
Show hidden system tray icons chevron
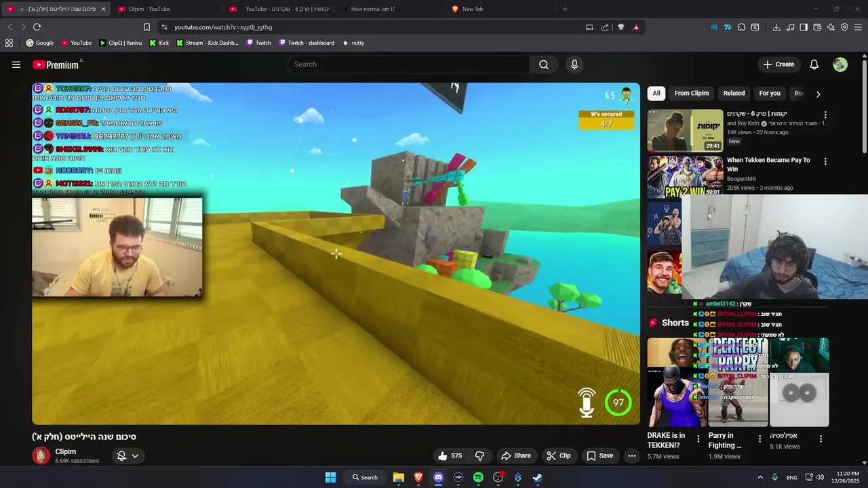coord(760,477)
